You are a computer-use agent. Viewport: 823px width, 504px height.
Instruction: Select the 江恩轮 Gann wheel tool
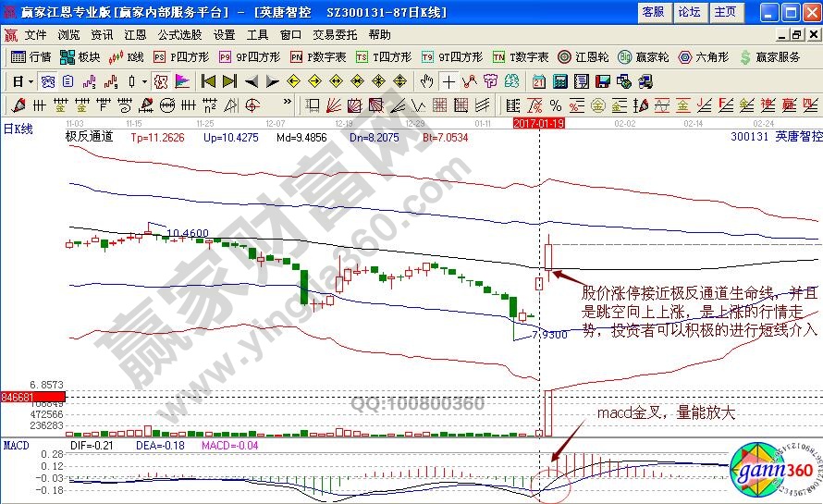(x=585, y=57)
